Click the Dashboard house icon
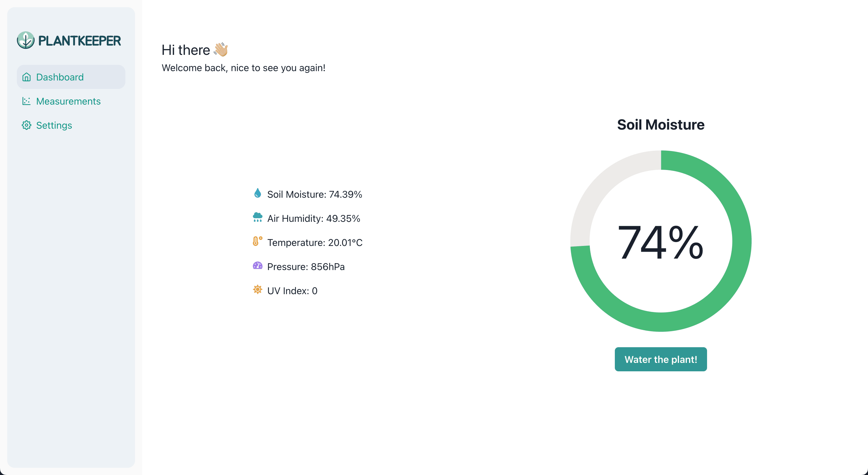Viewport: 868px width, 475px height. [x=27, y=77]
